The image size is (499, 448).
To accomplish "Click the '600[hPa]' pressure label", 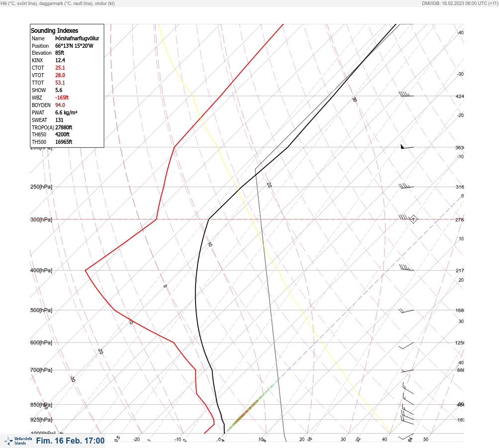I will 41,342.
